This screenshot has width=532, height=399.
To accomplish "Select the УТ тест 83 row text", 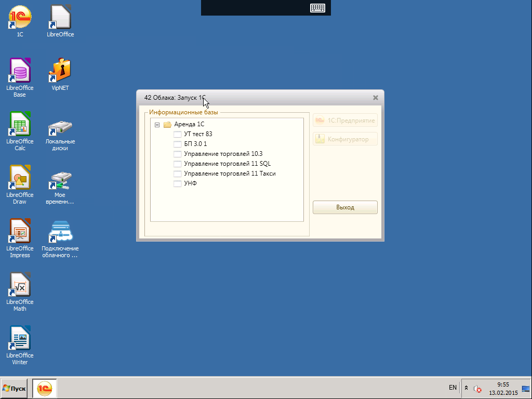I will pyautogui.click(x=198, y=134).
